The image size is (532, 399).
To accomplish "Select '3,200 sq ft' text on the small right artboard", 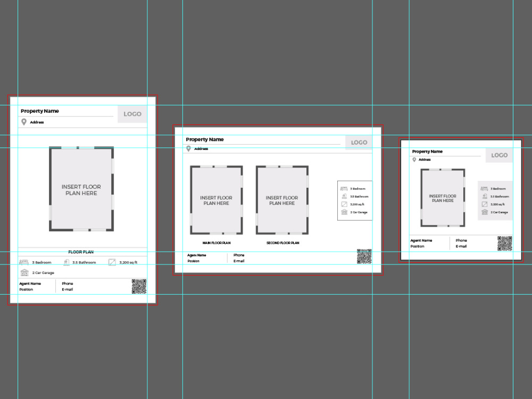I will [497, 205].
